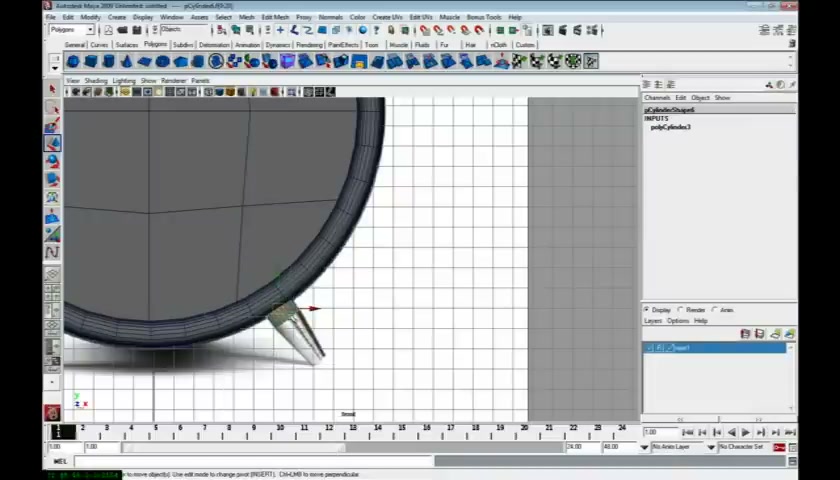The image size is (840, 480).
Task: Create a polygon cube from shelf
Action: click(91, 62)
